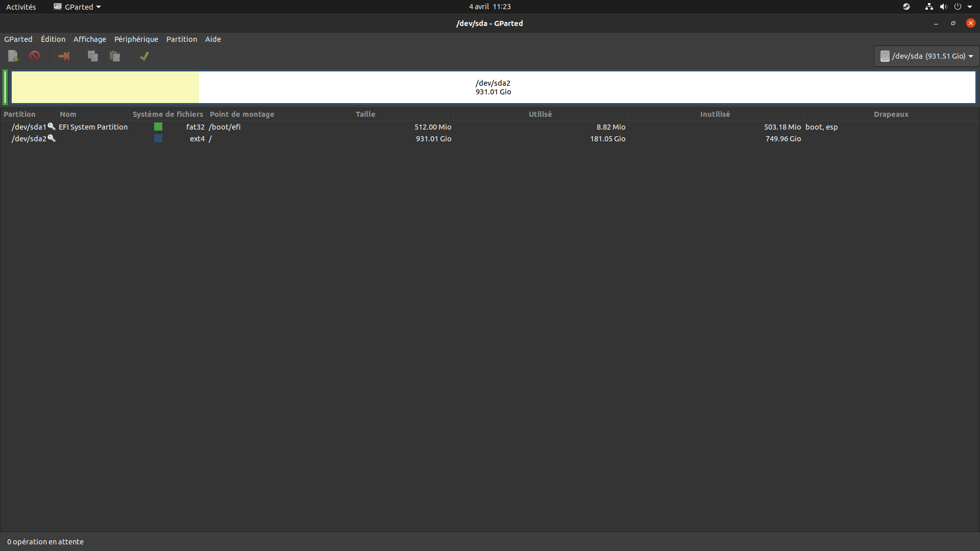Click the volume icon in top bar
Viewport: 980px width, 551px height.
point(943,7)
